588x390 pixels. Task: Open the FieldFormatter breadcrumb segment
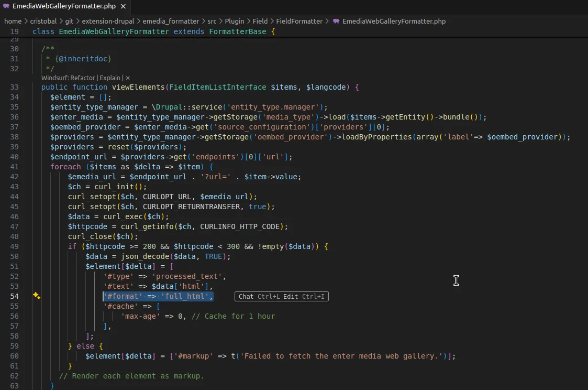(300, 21)
